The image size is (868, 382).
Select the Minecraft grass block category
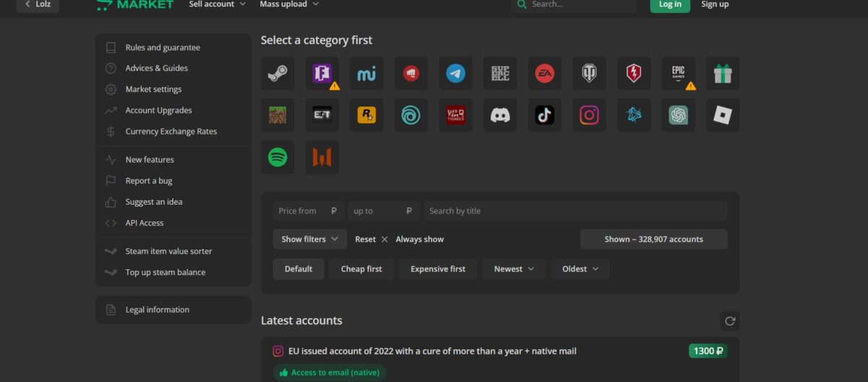pos(278,115)
